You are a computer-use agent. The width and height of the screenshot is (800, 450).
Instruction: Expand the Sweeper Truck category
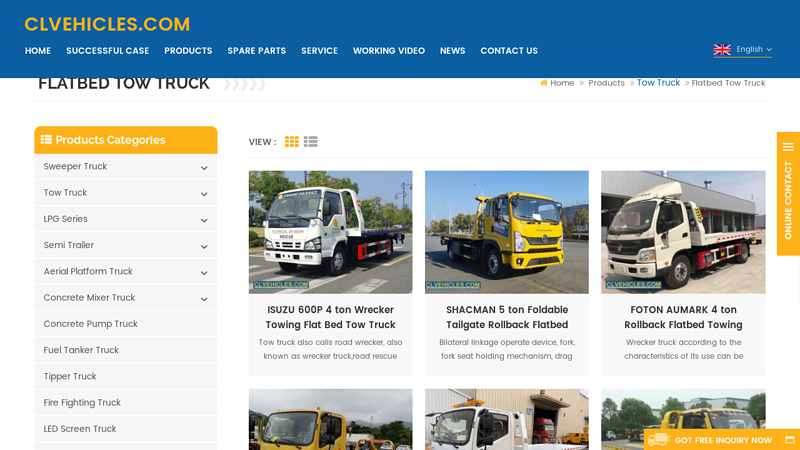(204, 168)
